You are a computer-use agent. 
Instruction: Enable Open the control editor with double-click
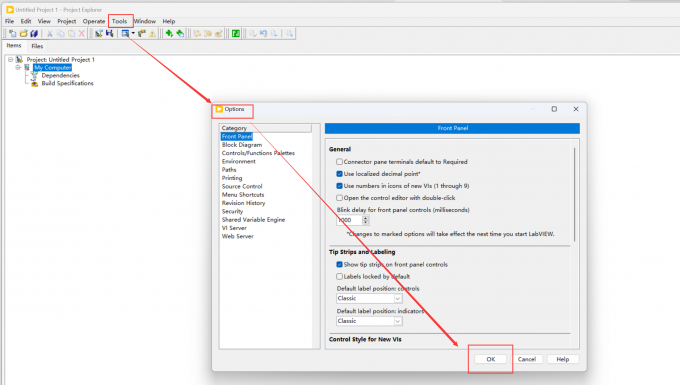[x=340, y=198]
